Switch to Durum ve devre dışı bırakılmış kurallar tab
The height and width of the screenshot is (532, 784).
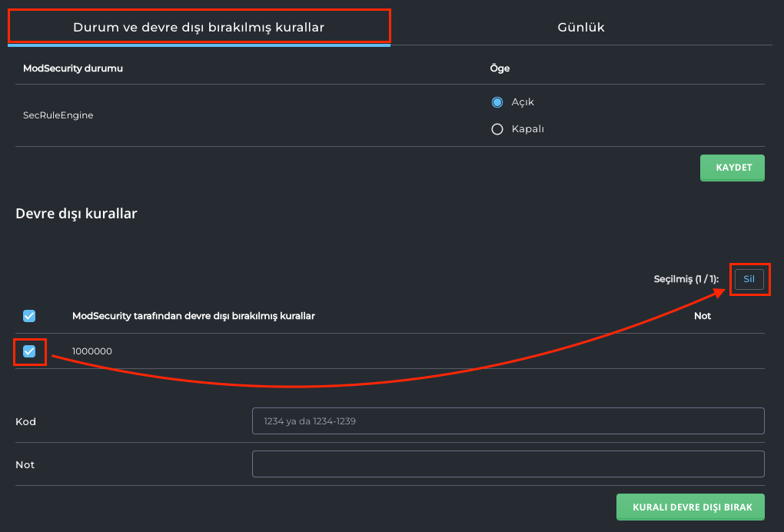click(198, 27)
